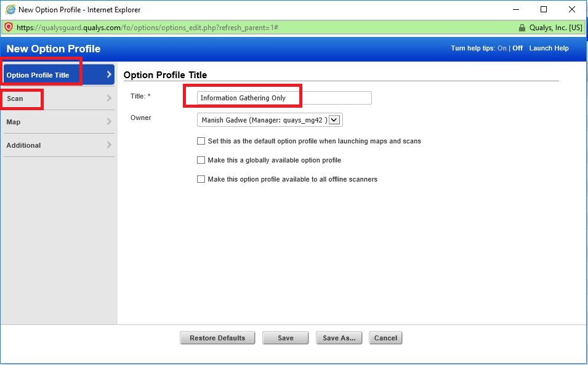This screenshot has width=588, height=365.
Task: Click the chevron next to Scan section
Action: click(108, 98)
